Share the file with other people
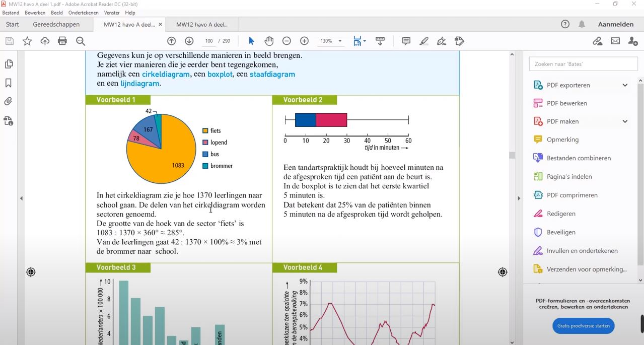The width and height of the screenshot is (644, 345). tap(633, 41)
